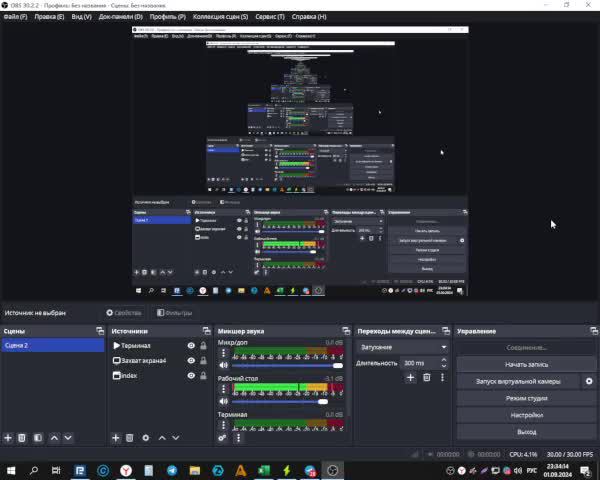Add a scene transition with plus icon
This screenshot has width=600, height=480.
click(x=410, y=378)
